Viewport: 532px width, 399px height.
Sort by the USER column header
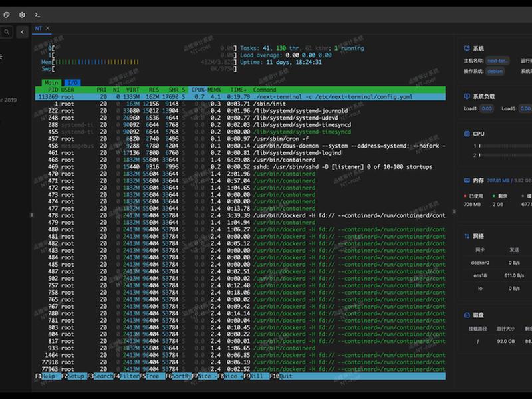[x=68, y=90]
